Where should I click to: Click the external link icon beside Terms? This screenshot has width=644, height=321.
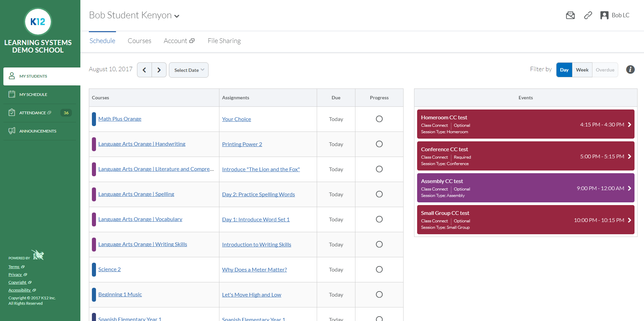23,267
